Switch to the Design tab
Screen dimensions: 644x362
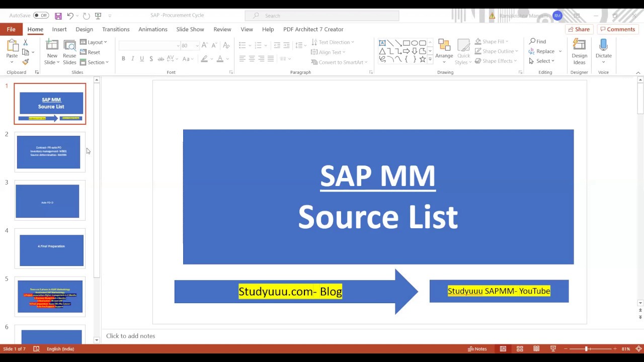(x=84, y=29)
